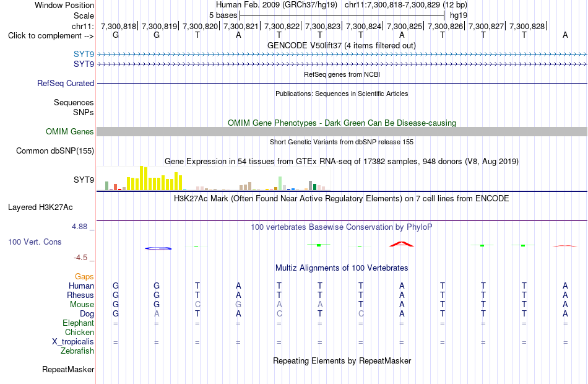Click the blue flattened PhyloP logo letter

[158, 248]
